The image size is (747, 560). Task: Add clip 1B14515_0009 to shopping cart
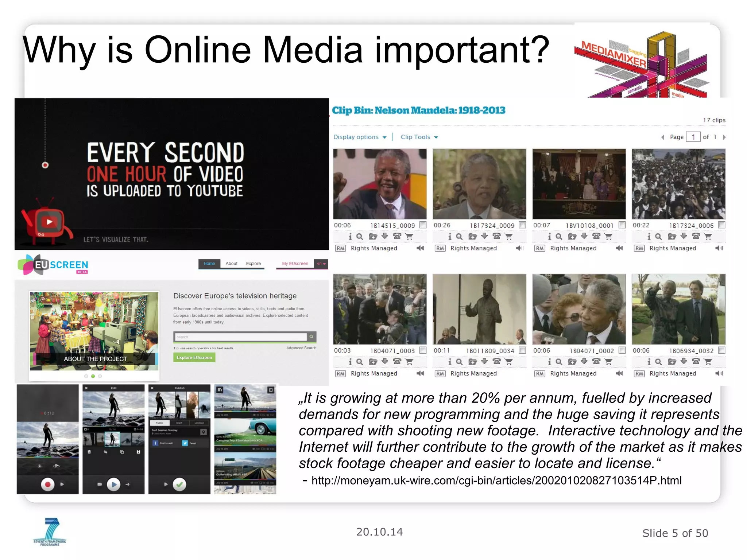point(409,236)
